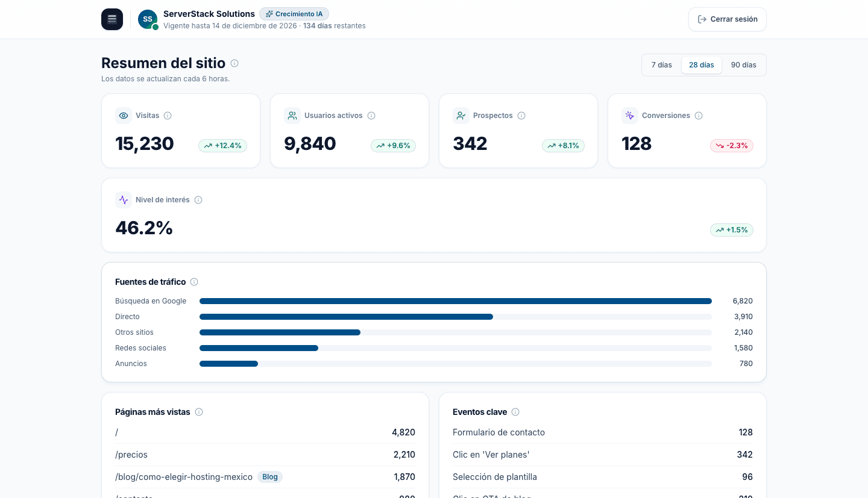Click the 96 event count
The height and width of the screenshot is (498, 868).
(x=747, y=477)
